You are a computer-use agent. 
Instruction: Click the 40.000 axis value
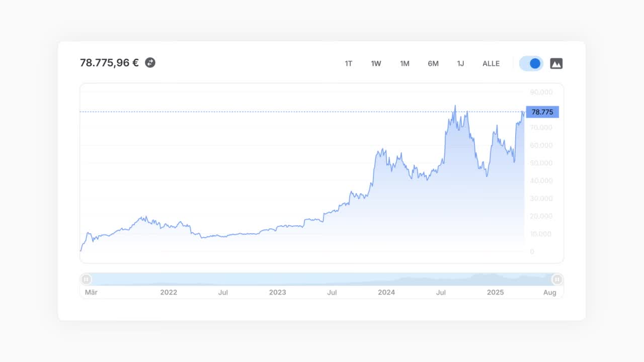(x=541, y=180)
